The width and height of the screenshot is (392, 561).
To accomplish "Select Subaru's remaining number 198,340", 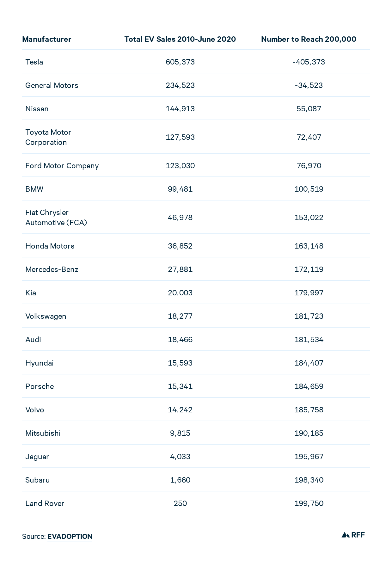I will pos(309,480).
